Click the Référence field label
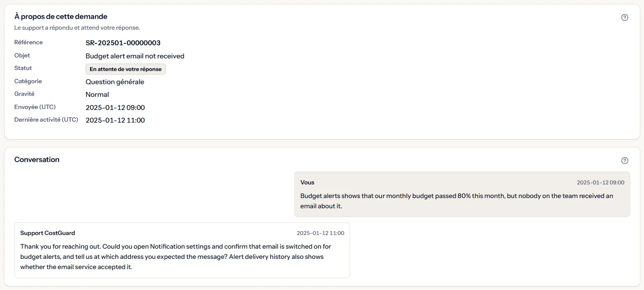This screenshot has height=290, width=644. (x=28, y=42)
